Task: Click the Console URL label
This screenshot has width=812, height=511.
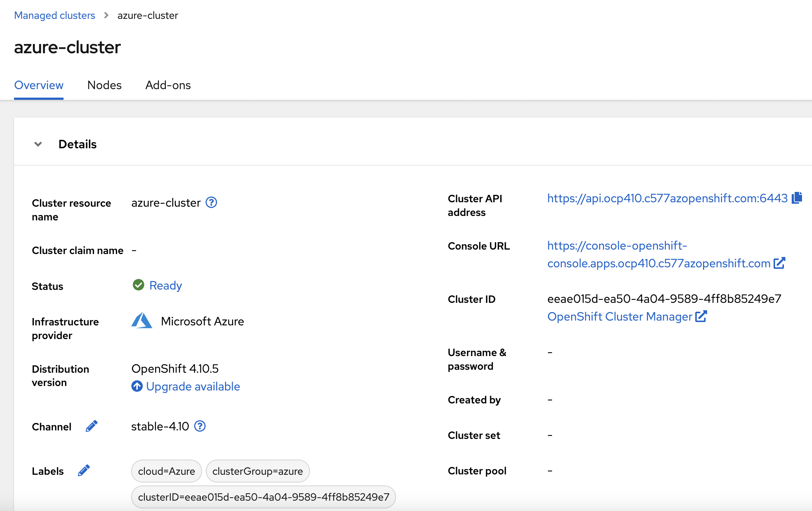Action: [479, 246]
